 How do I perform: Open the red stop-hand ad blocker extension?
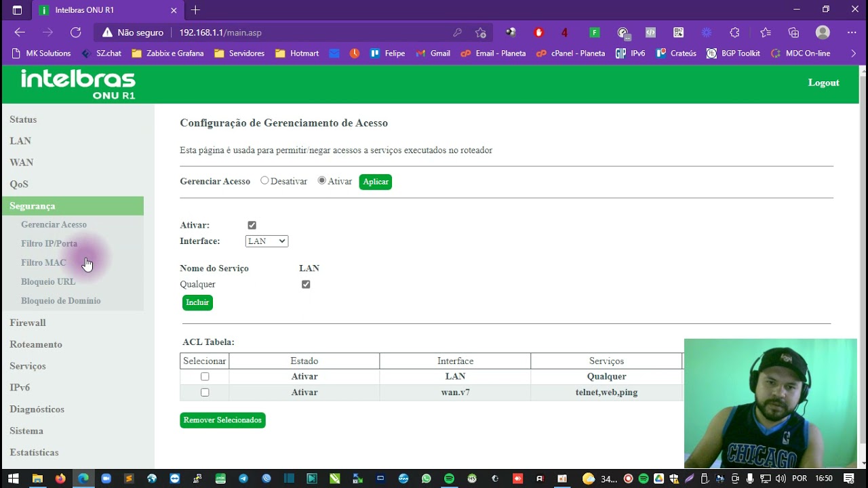tap(539, 33)
